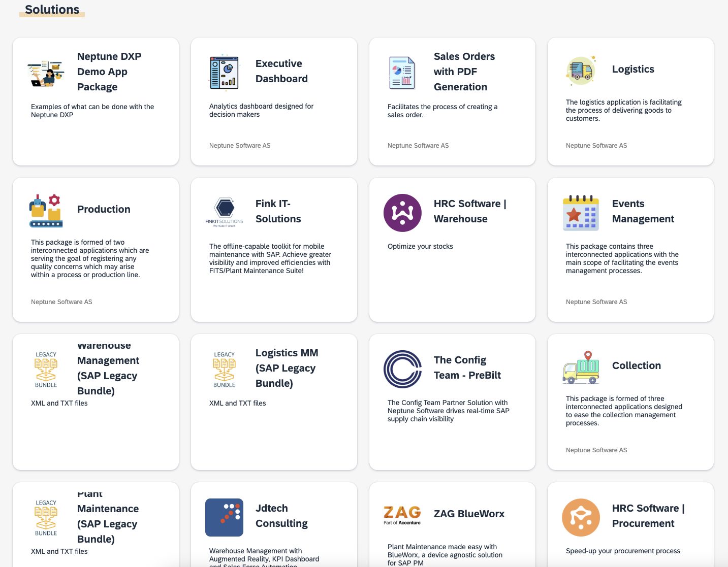Select the Events Management calendar icon
This screenshot has width=728, height=567.
click(581, 213)
